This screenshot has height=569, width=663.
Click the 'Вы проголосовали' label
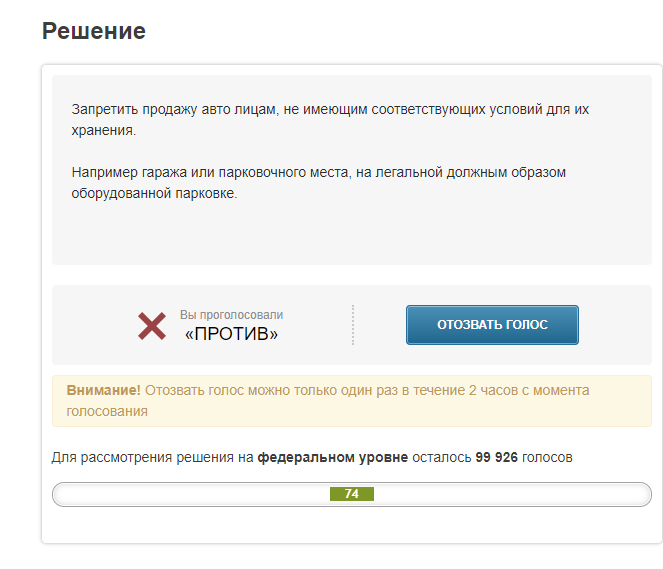point(231,315)
